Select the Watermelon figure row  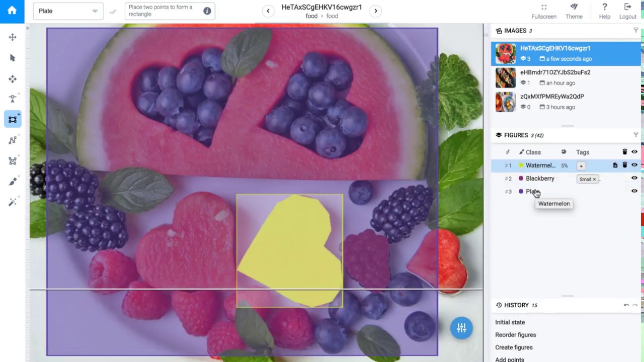[x=566, y=165]
